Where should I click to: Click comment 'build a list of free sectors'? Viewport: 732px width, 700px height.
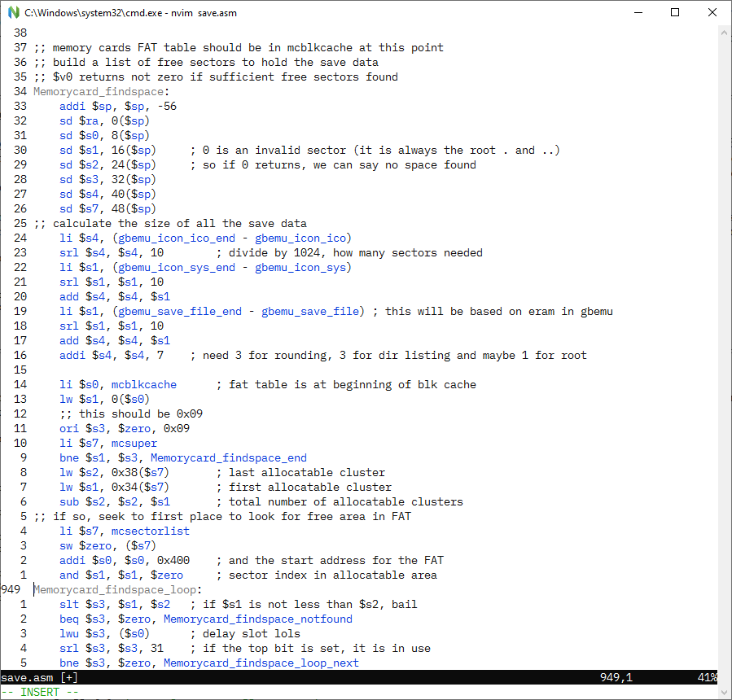coord(147,62)
